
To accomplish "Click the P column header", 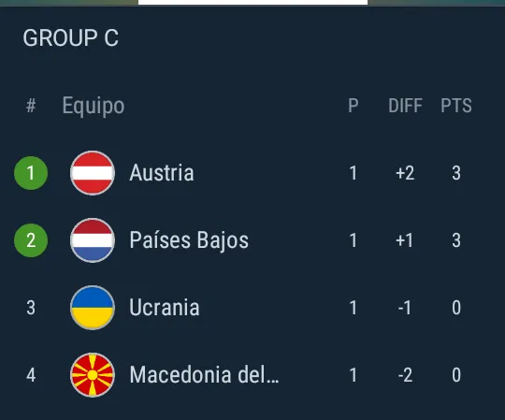I will pyautogui.click(x=353, y=106).
